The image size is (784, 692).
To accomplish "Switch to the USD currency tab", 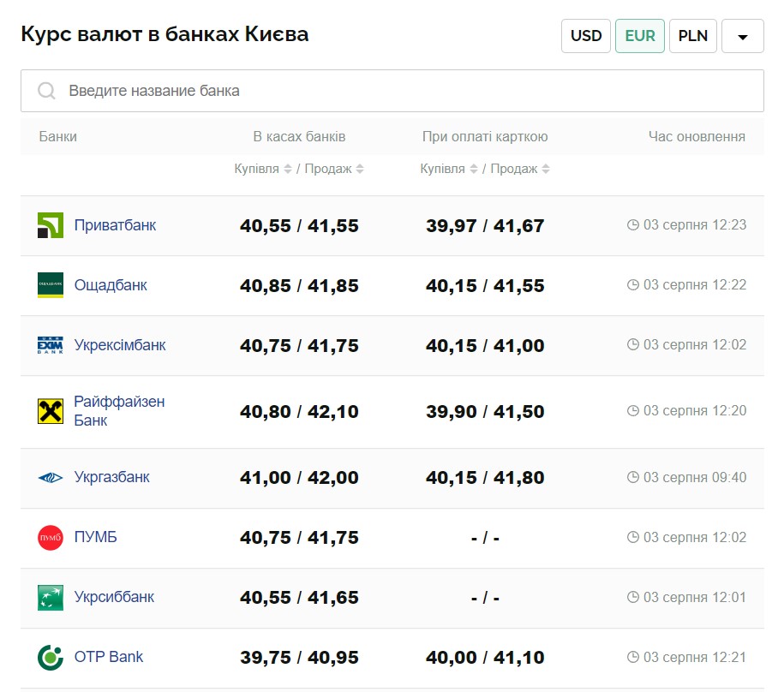I will (x=586, y=36).
